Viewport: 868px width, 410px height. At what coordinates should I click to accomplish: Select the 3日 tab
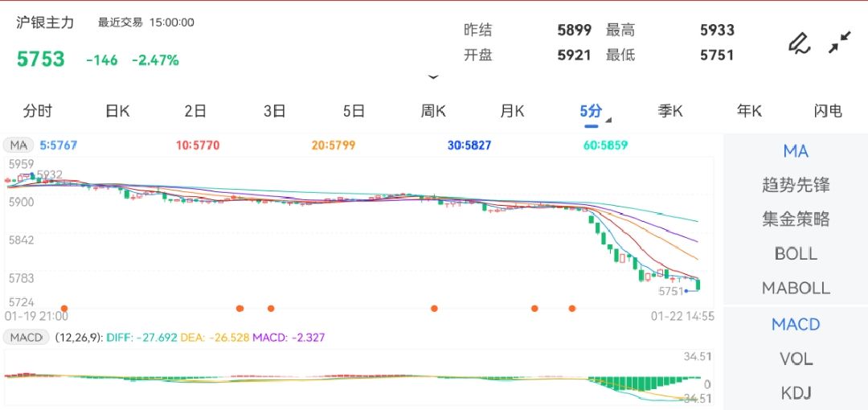click(x=275, y=111)
